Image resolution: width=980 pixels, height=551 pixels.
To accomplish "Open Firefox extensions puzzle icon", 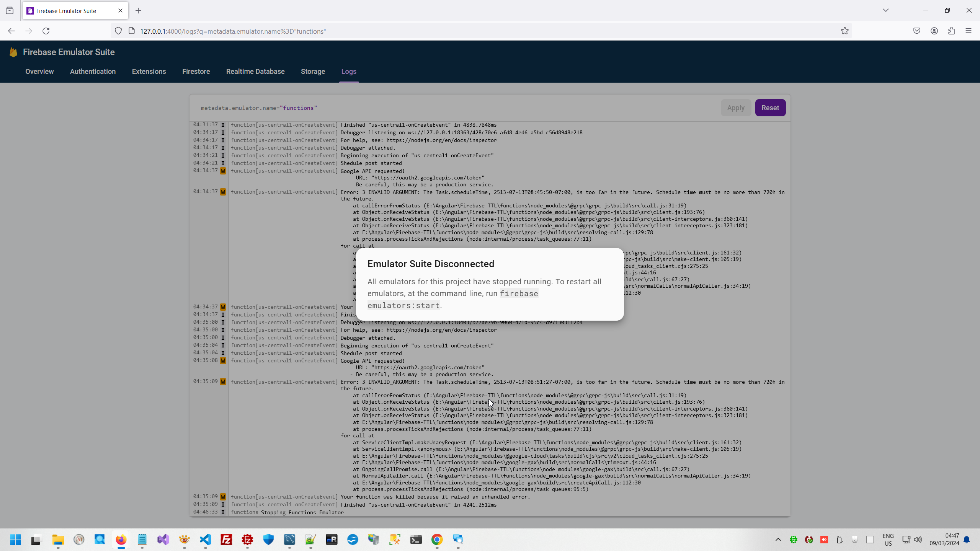I will point(951,31).
